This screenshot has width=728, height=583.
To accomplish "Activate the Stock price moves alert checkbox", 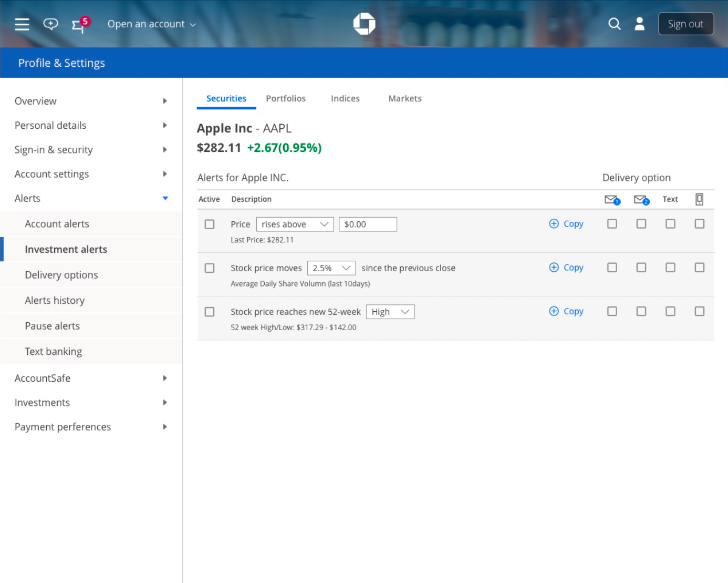I will point(210,268).
